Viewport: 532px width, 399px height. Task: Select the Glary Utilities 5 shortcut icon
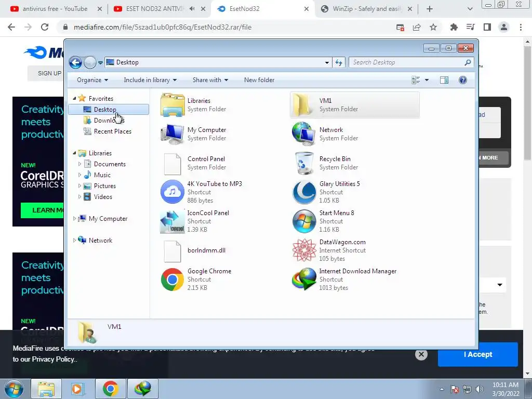point(304,192)
